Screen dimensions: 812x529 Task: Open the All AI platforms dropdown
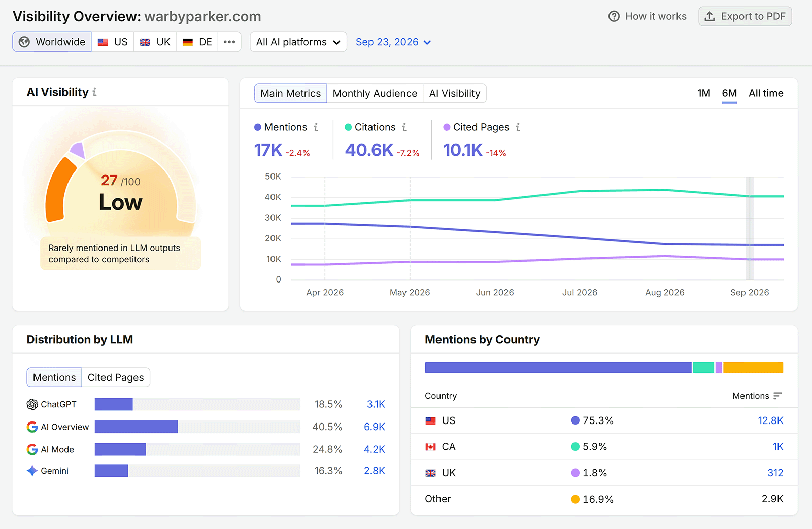[298, 42]
